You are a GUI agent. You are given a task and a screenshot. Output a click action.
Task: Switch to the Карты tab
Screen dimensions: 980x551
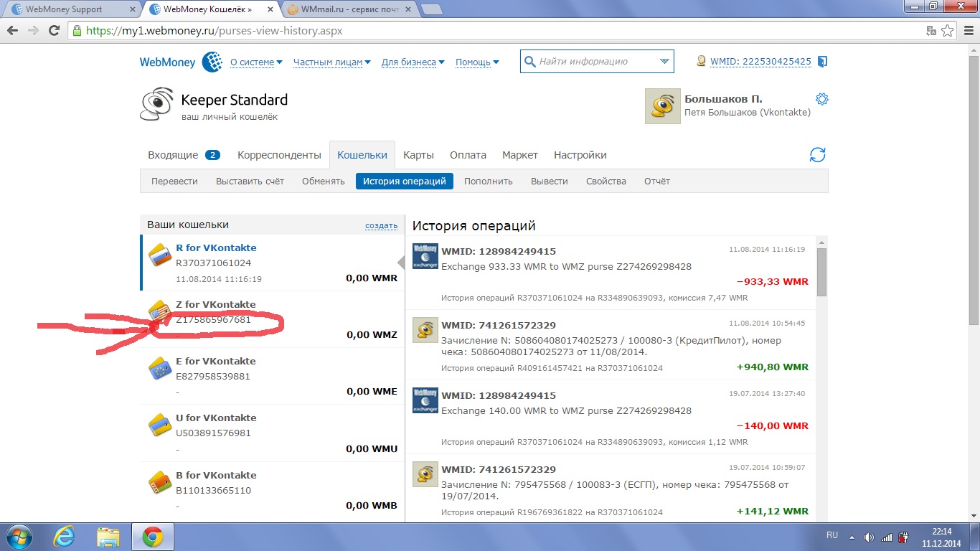pos(418,155)
